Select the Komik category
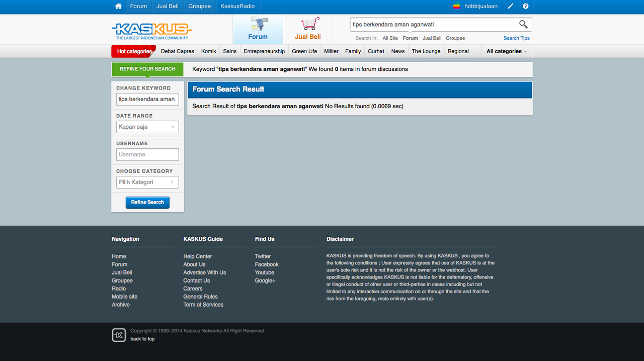The width and height of the screenshot is (644, 361). [209, 51]
